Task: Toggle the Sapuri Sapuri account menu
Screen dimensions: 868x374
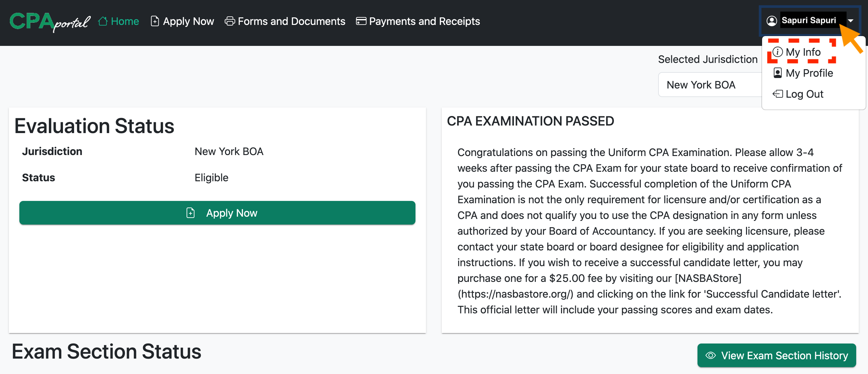Action: 808,21
